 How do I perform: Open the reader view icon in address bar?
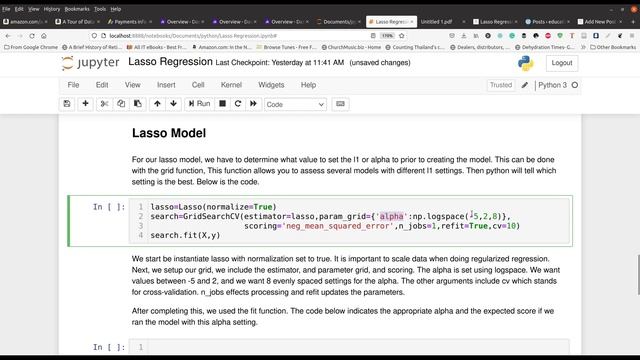373,36
